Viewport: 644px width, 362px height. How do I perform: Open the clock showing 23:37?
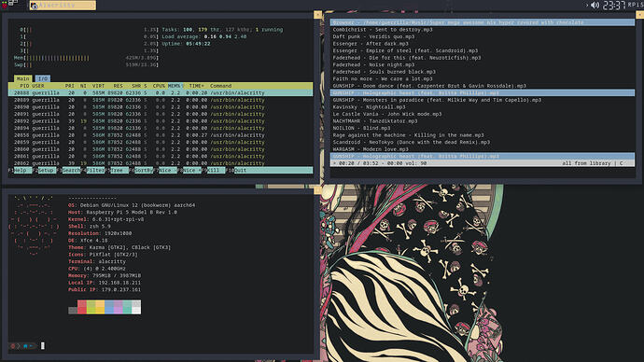coord(614,6)
